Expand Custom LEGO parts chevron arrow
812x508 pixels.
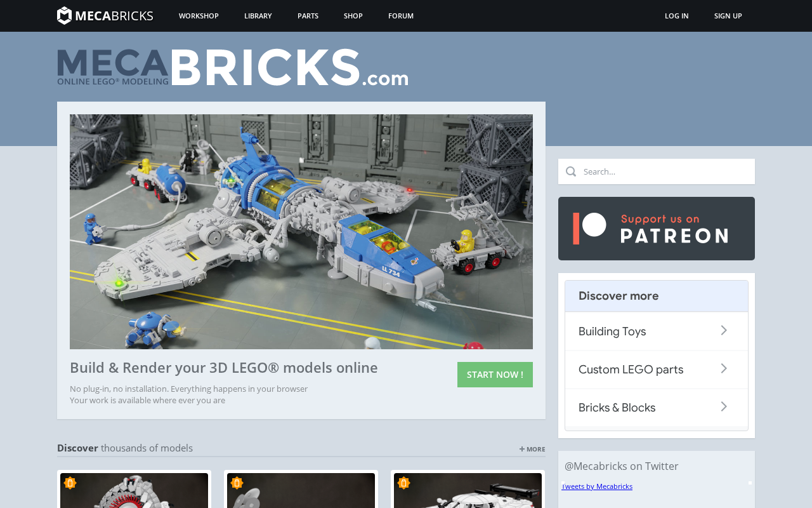[x=724, y=369]
